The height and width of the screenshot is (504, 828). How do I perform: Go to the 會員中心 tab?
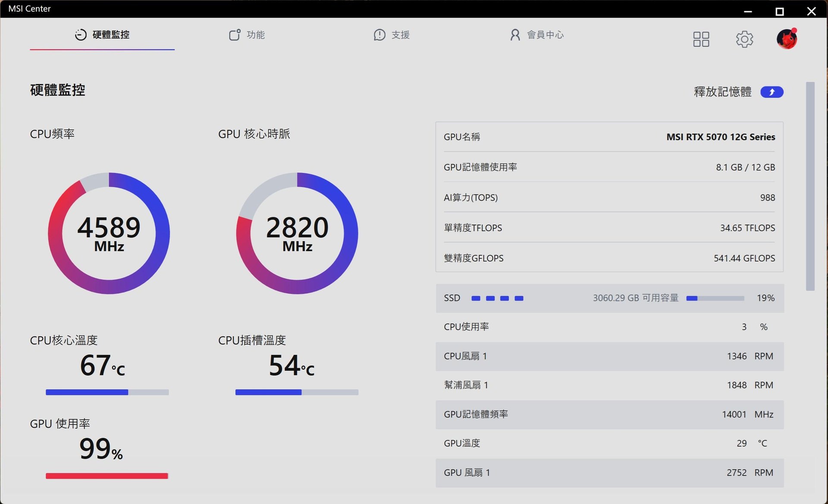(537, 35)
